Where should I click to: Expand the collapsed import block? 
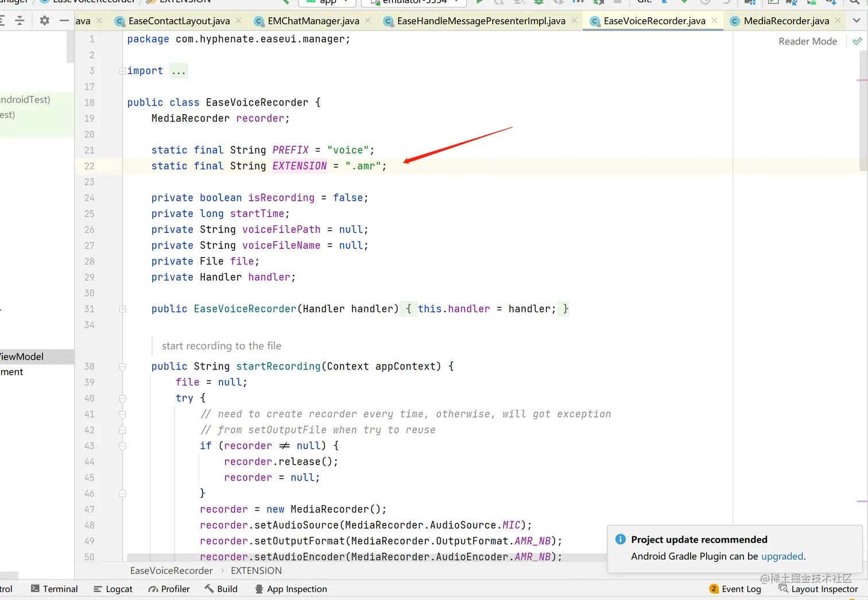pyautogui.click(x=122, y=71)
